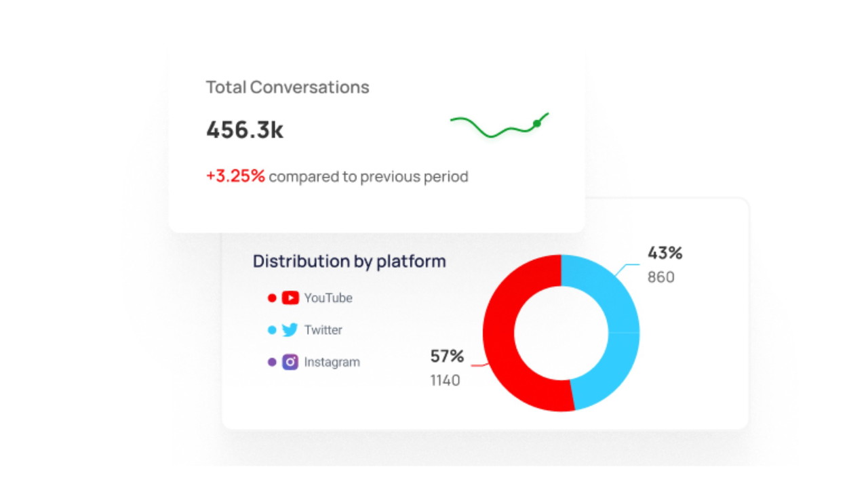Select the purple dot beside Instagram

click(x=272, y=362)
